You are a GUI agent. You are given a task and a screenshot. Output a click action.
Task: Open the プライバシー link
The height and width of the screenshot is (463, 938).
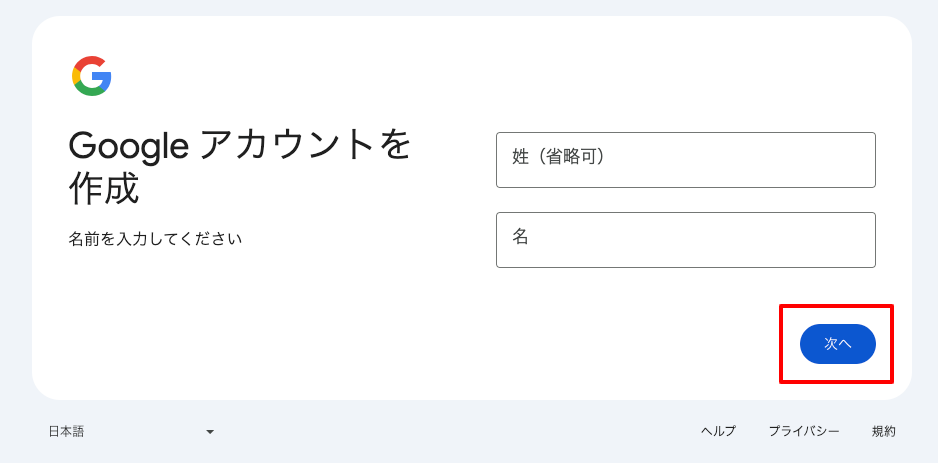click(804, 431)
